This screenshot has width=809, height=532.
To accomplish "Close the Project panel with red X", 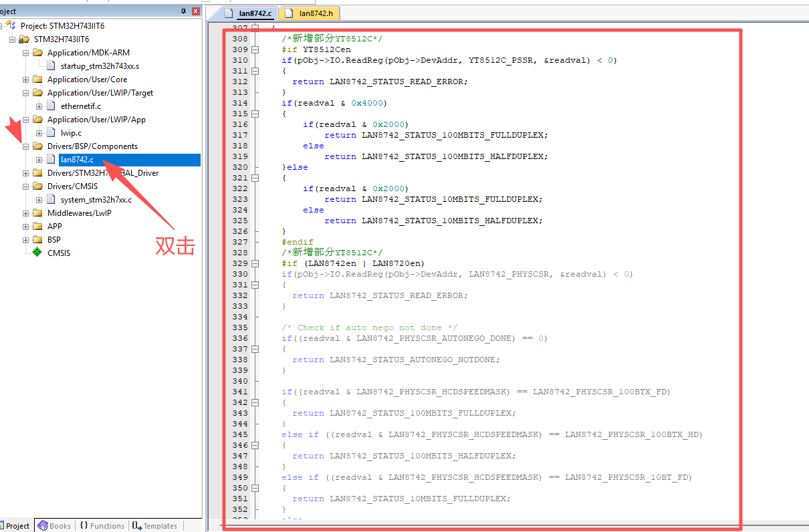I will tap(196, 11).
